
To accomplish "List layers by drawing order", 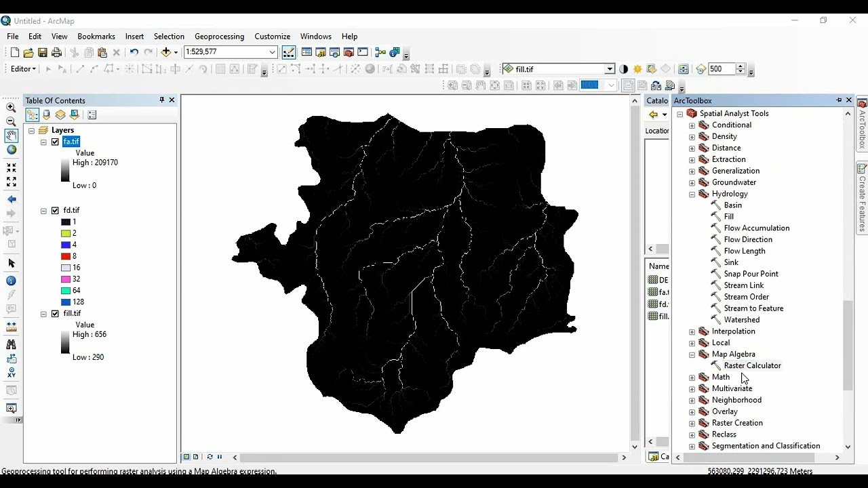I will coord(32,115).
